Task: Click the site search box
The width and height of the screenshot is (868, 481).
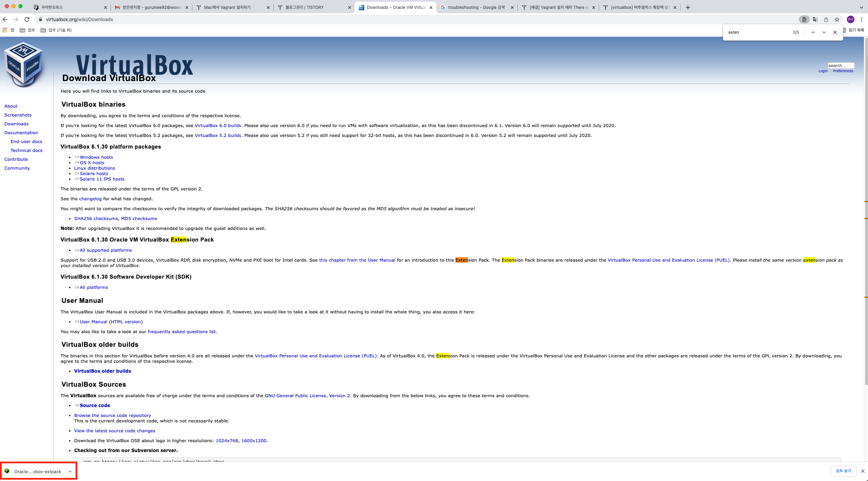Action: pos(841,65)
